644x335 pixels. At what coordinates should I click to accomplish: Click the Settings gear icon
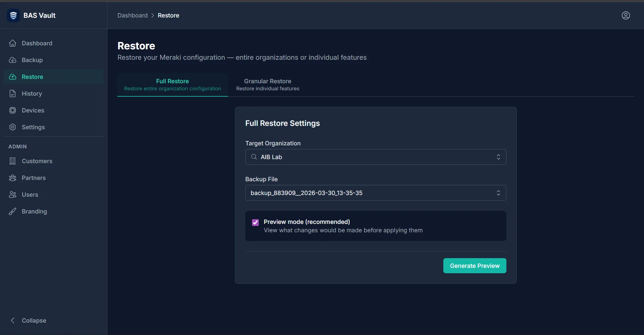click(13, 127)
